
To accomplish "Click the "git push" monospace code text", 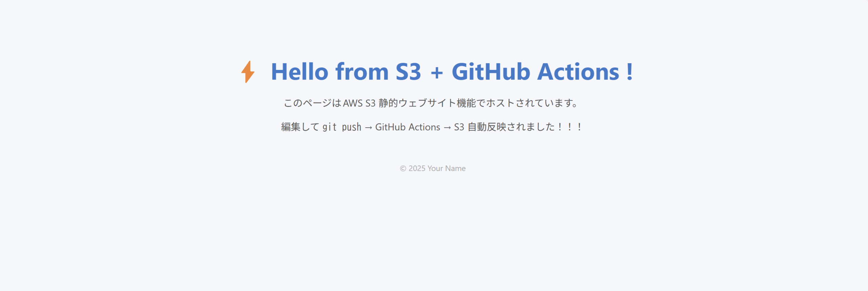I will pyautogui.click(x=342, y=127).
